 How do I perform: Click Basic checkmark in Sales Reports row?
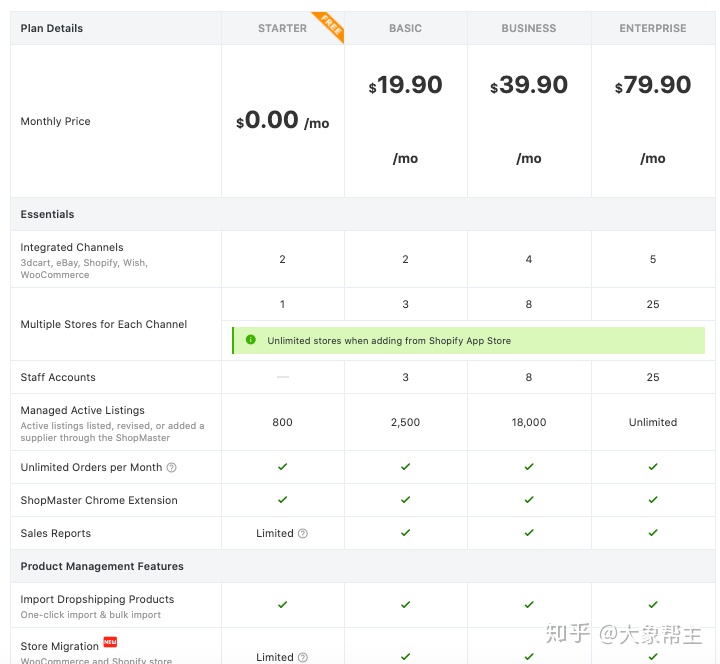pos(405,533)
